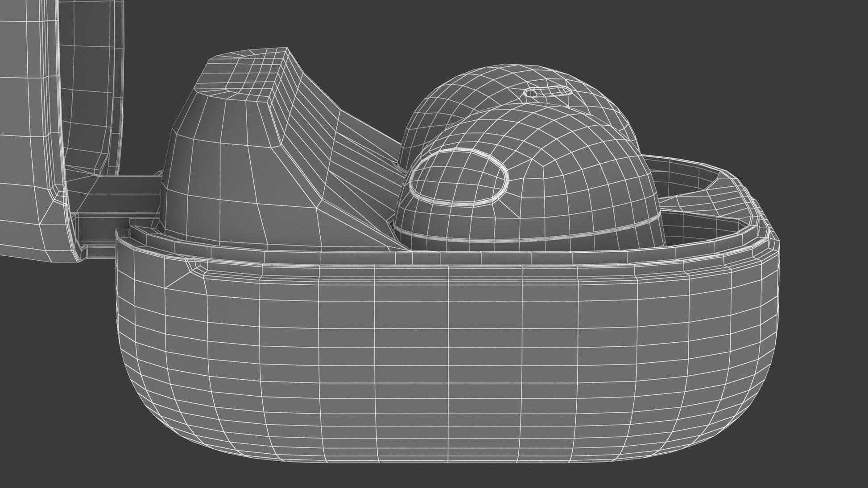
Task: Click the large oval touch panel on front earbud
Action: coord(458,177)
